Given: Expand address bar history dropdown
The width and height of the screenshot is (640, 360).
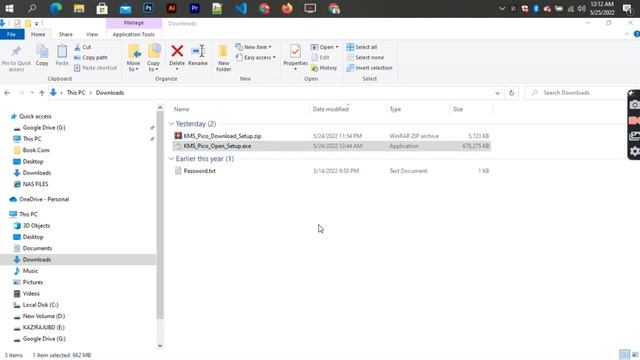Looking at the screenshot, I should pos(497,93).
